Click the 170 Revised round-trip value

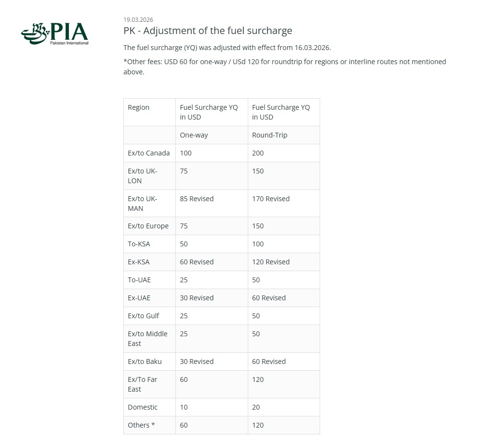pyautogui.click(x=271, y=199)
